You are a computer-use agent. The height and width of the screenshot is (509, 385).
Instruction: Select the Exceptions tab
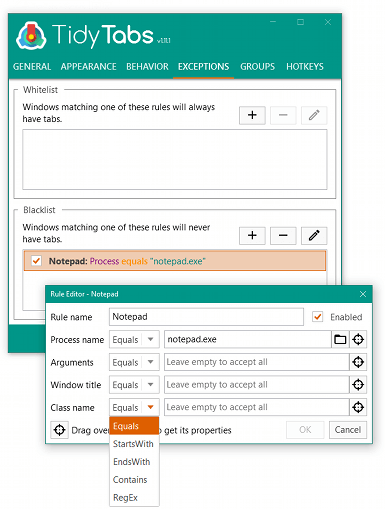pyautogui.click(x=203, y=67)
